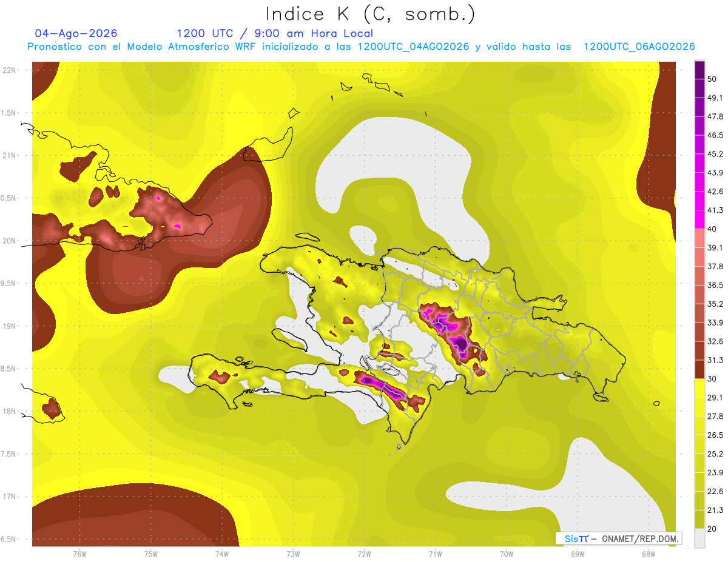Click the "46.5" color bar value

(x=715, y=135)
